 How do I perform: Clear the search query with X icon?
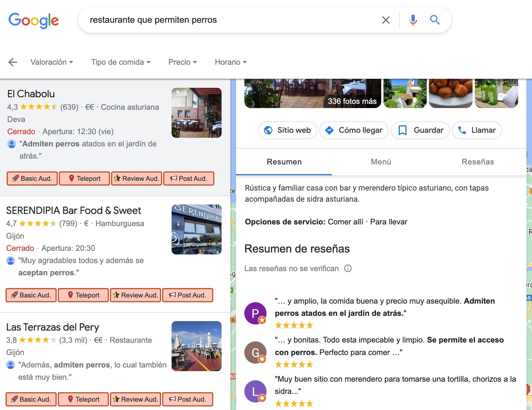pyautogui.click(x=386, y=20)
